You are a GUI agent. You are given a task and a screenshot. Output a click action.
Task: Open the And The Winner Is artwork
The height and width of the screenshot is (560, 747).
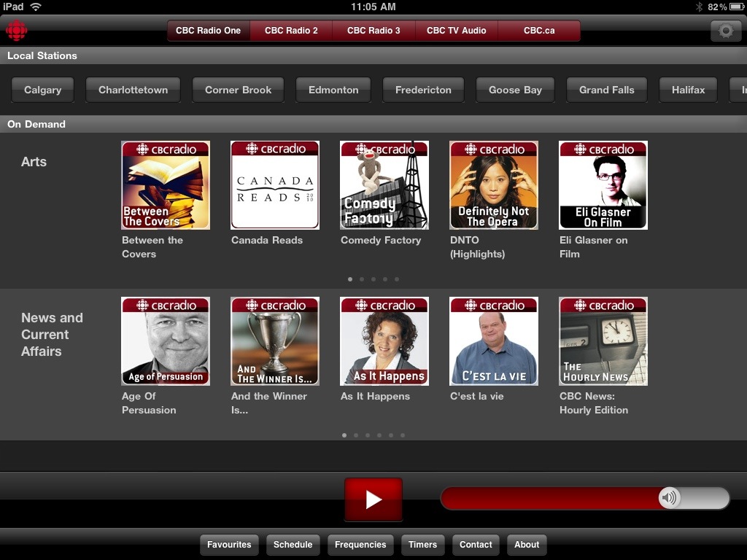[275, 341]
